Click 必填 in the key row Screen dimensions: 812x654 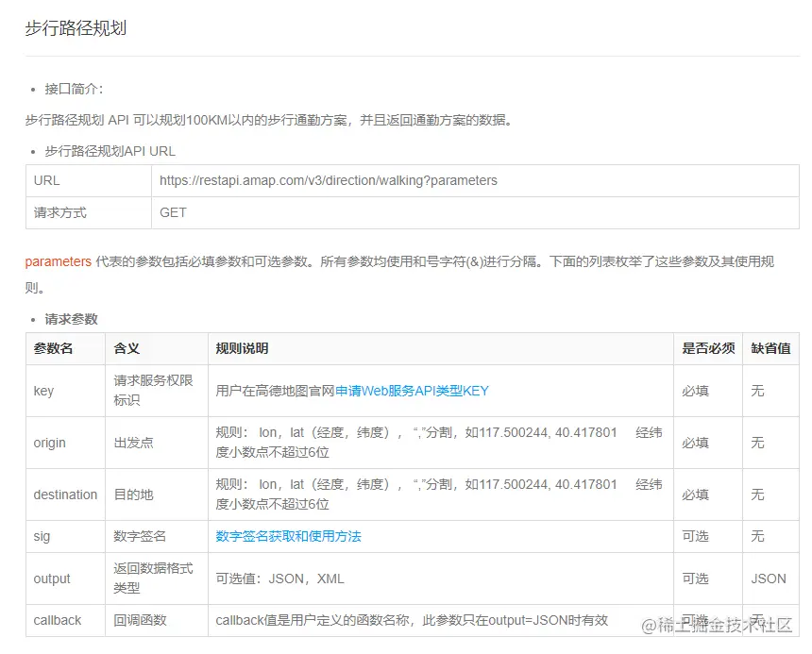click(695, 391)
